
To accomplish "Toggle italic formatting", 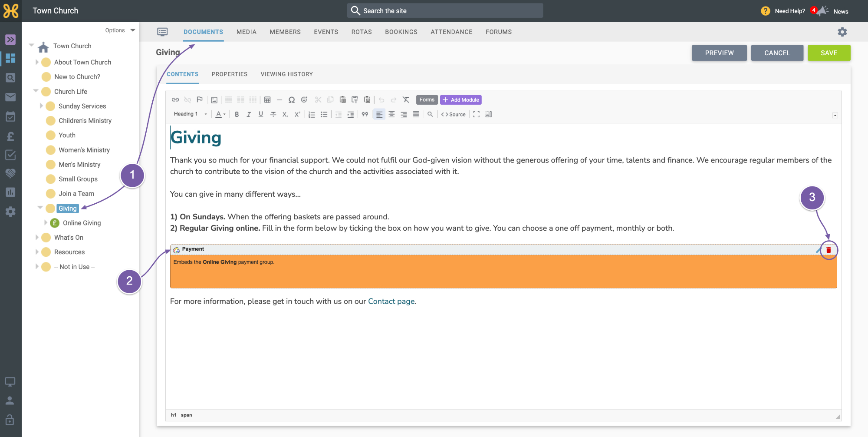I will 249,114.
